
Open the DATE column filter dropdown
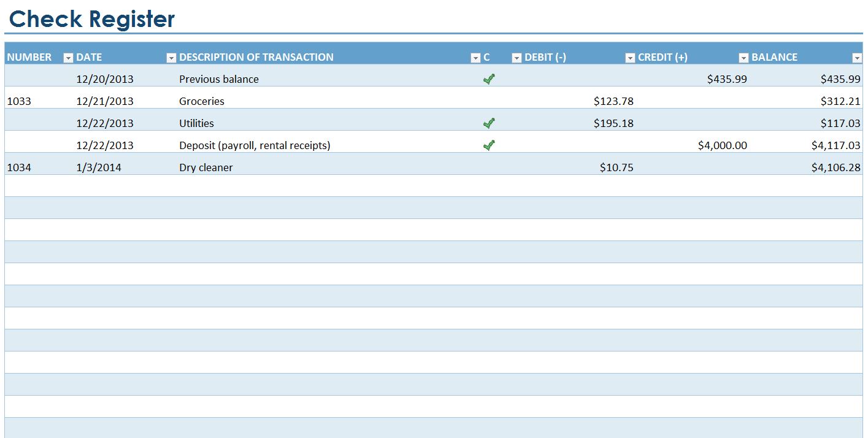[x=171, y=58]
